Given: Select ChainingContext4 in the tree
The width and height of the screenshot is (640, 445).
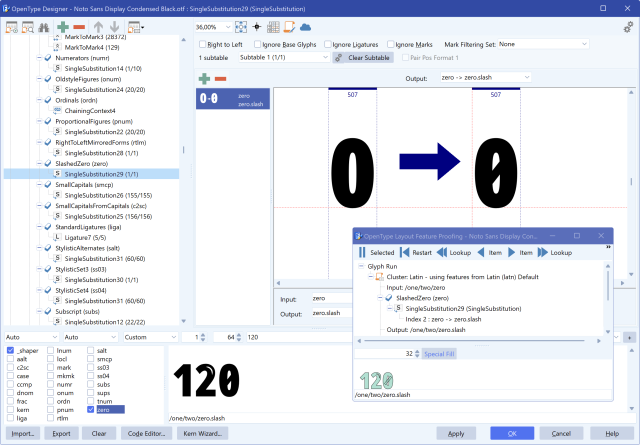Looking at the screenshot, I should (90, 111).
